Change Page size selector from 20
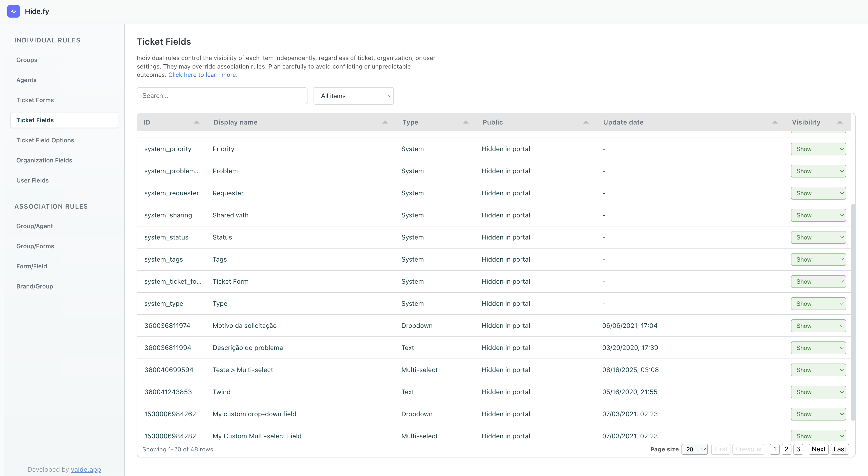Screen dimensions: 868x476 (x=695, y=449)
